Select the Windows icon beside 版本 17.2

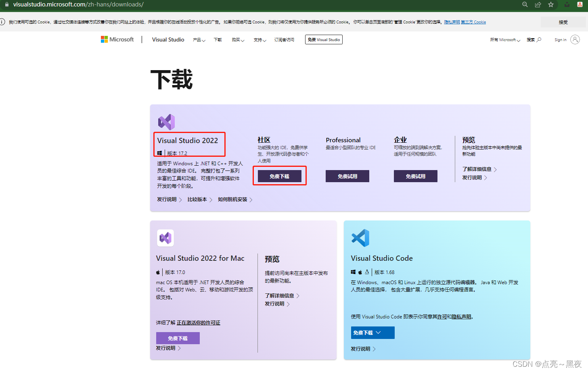pos(159,153)
